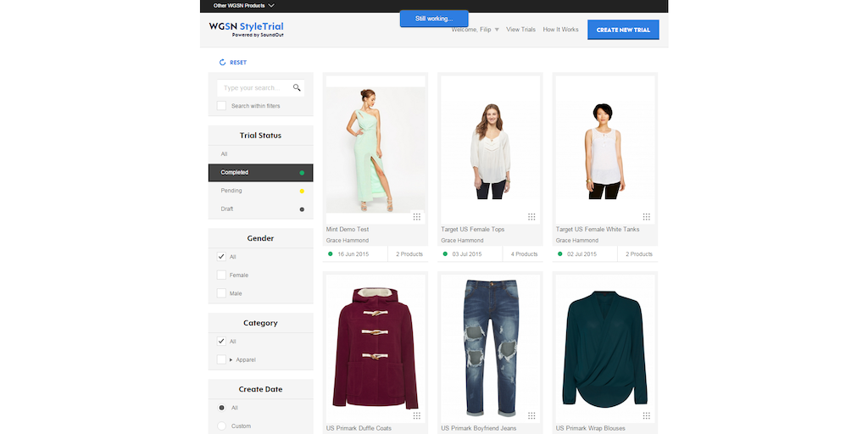Click the 03 Jul 2015 date
This screenshot has width=868, height=434.
pos(467,254)
